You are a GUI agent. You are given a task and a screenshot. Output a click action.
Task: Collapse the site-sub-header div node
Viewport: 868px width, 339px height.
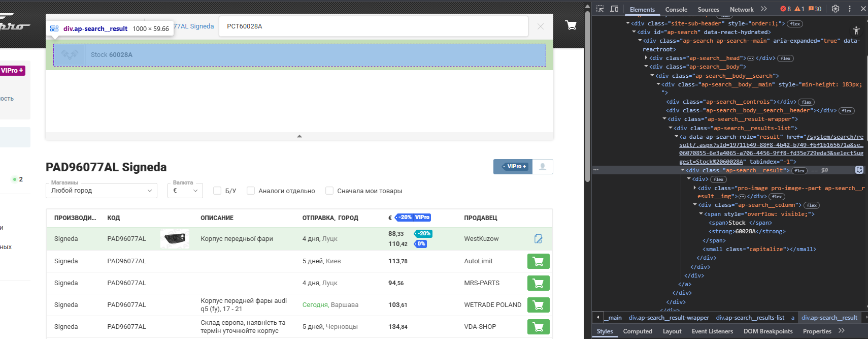(x=628, y=23)
